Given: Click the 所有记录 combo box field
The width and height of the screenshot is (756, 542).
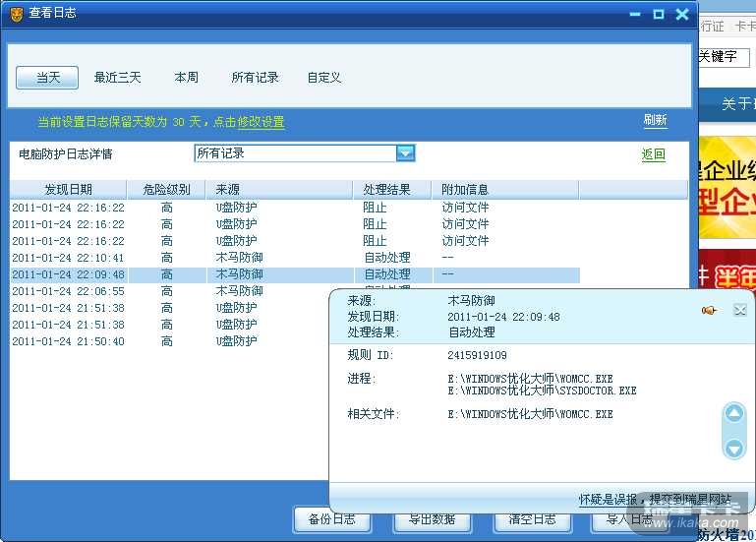Looking at the screenshot, I should coord(304,153).
